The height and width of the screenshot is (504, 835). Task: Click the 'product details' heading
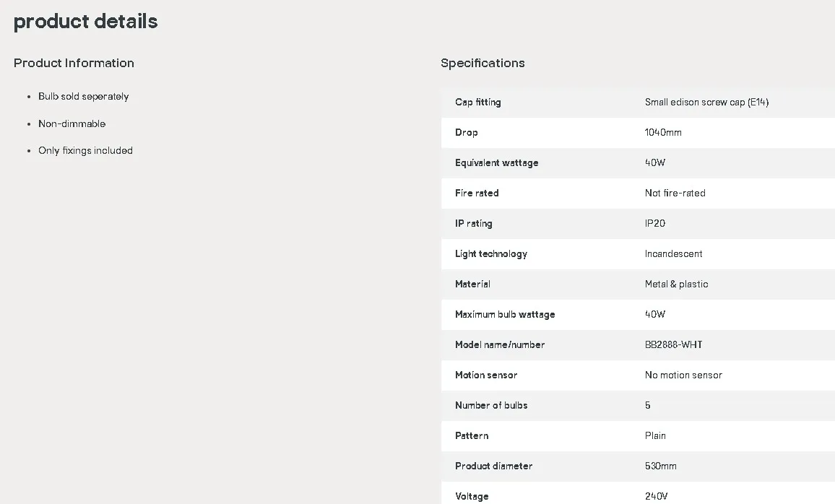86,22
